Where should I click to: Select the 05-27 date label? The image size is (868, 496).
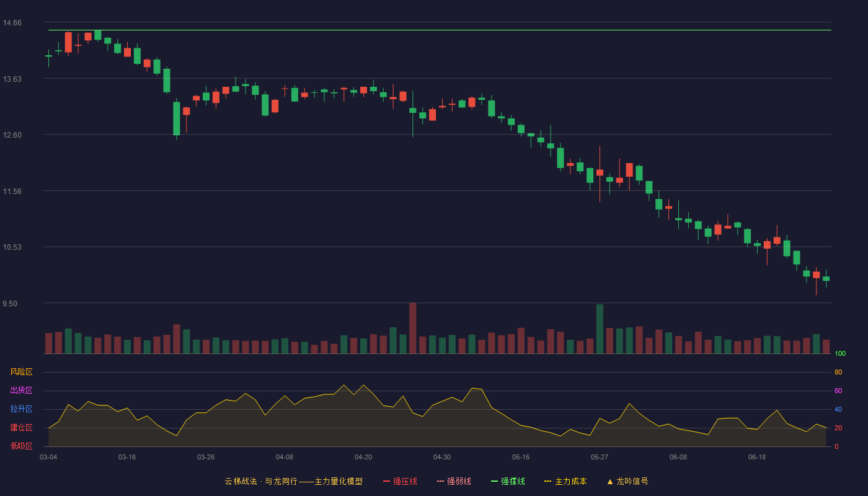600,457
